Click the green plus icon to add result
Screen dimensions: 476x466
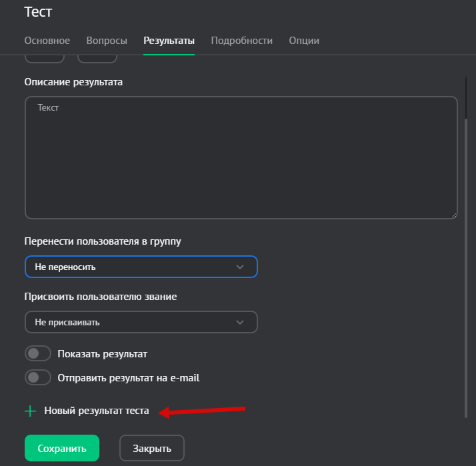(x=30, y=411)
